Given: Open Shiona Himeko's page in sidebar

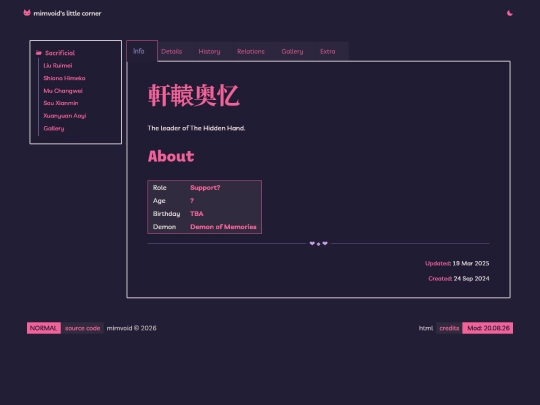Looking at the screenshot, I should point(64,78).
